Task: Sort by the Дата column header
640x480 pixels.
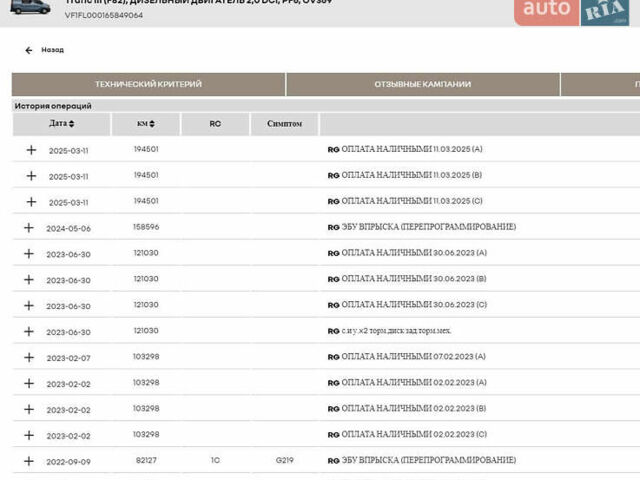Action: tap(62, 123)
